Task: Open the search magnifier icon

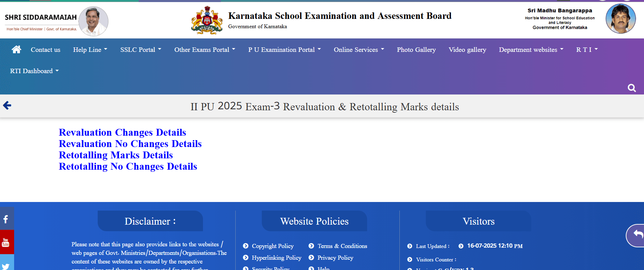Action: tap(632, 88)
